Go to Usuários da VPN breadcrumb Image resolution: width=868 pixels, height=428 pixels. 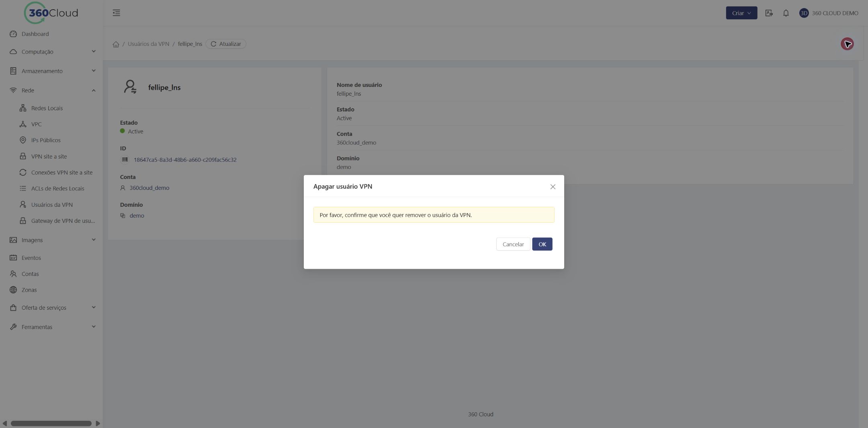pos(148,44)
